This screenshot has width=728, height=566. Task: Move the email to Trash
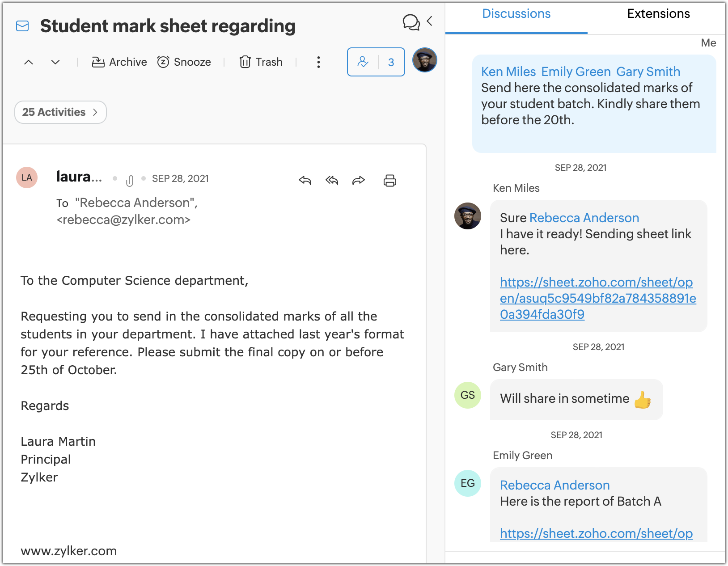[x=261, y=62]
